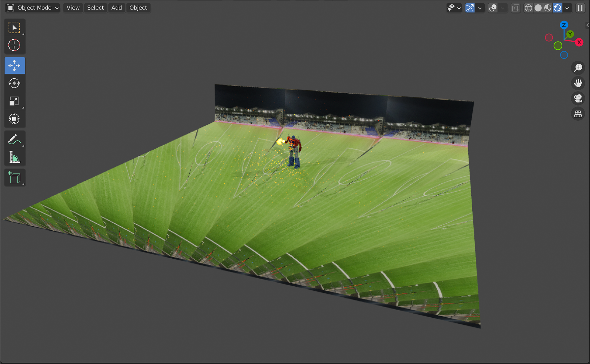
Task: Select the Scale tool
Action: (14, 101)
